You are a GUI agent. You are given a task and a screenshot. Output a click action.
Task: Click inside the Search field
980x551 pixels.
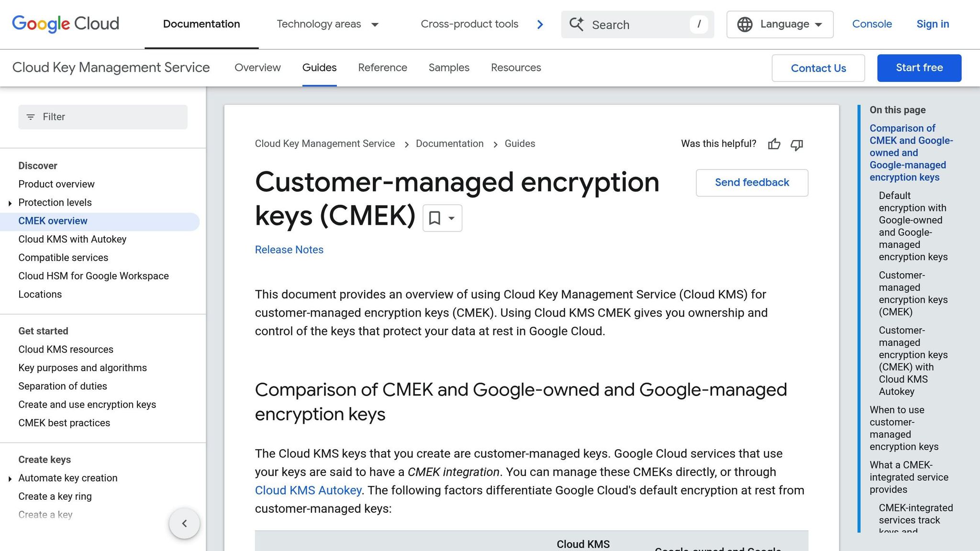tap(637, 24)
